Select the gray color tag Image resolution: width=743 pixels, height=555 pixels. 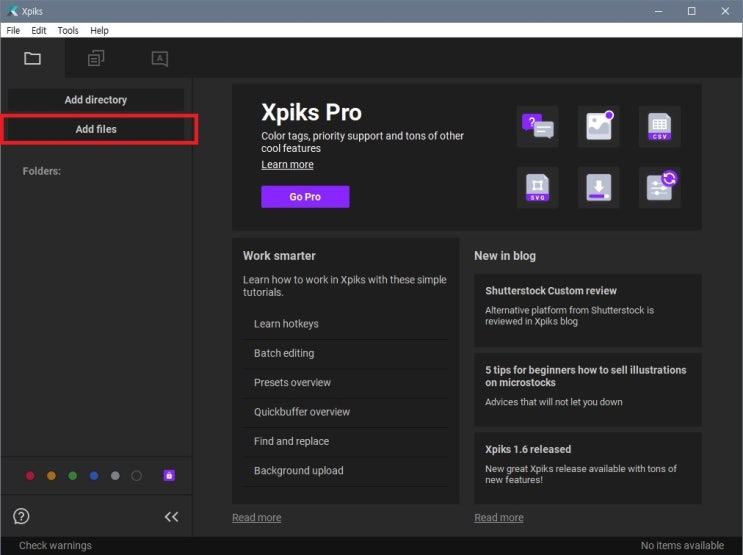(x=115, y=475)
